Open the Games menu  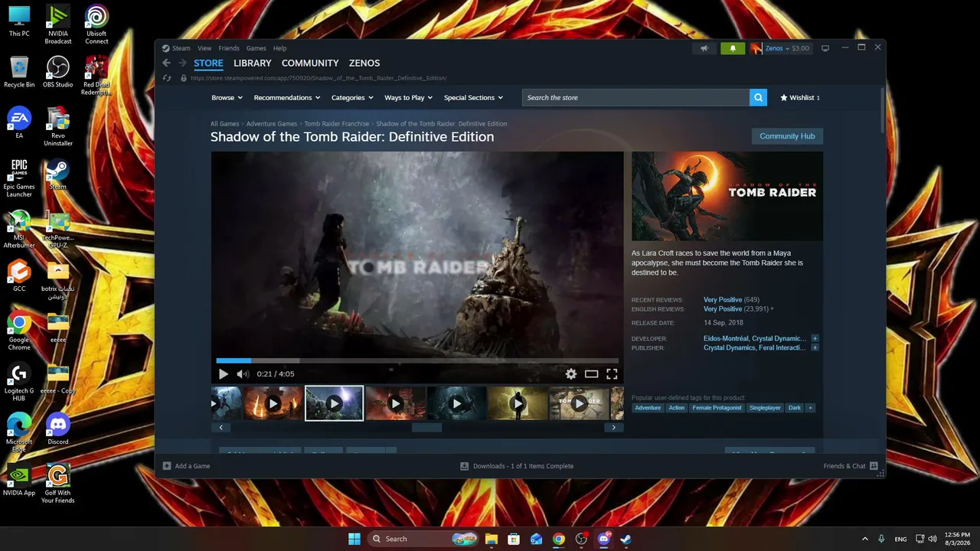click(x=256, y=48)
